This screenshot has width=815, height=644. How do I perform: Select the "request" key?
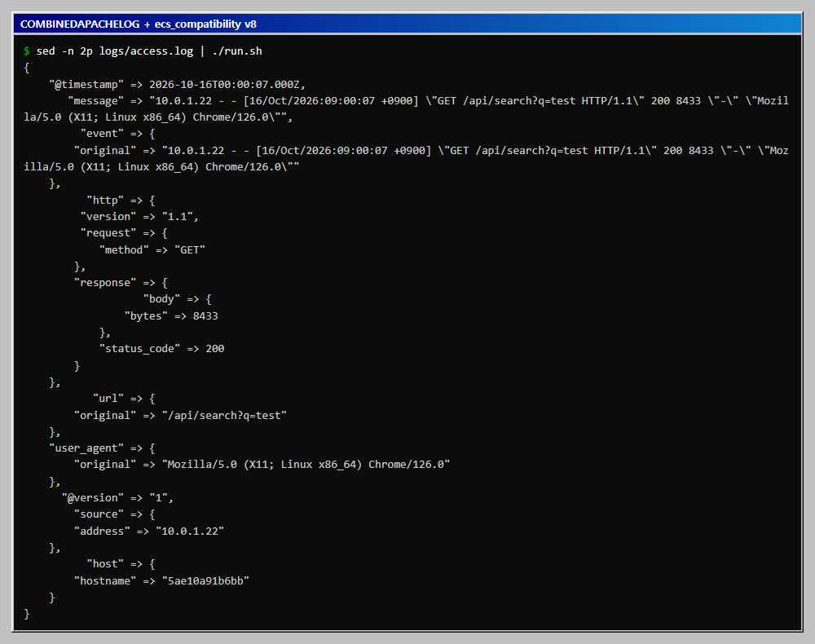pyautogui.click(x=108, y=233)
